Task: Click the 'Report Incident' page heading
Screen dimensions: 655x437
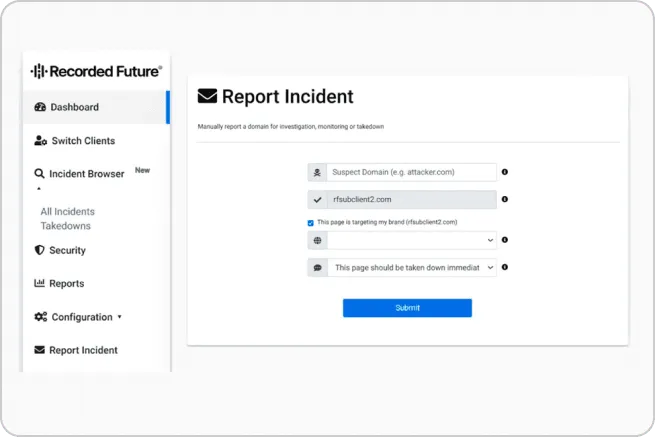Action: (287, 97)
